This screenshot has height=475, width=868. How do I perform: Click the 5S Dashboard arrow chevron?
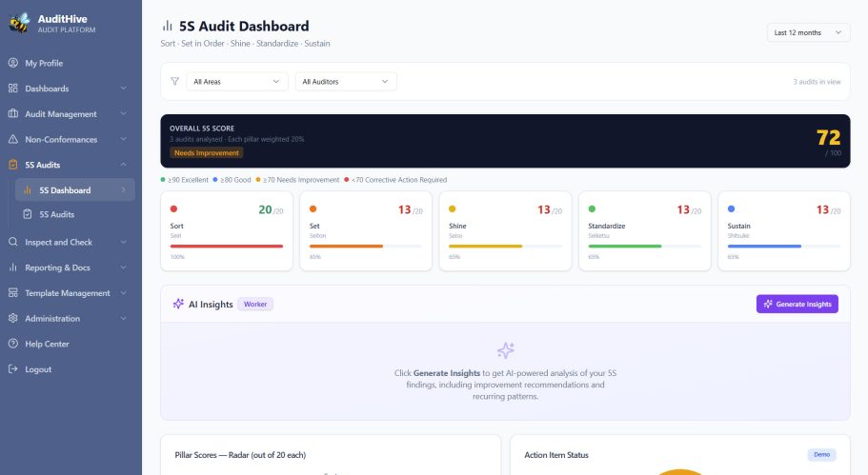tap(124, 190)
